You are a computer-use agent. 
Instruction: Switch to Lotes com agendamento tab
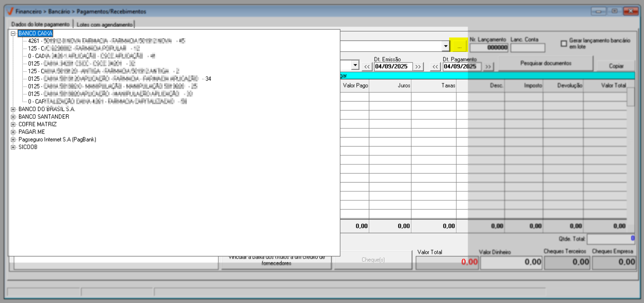click(x=105, y=25)
